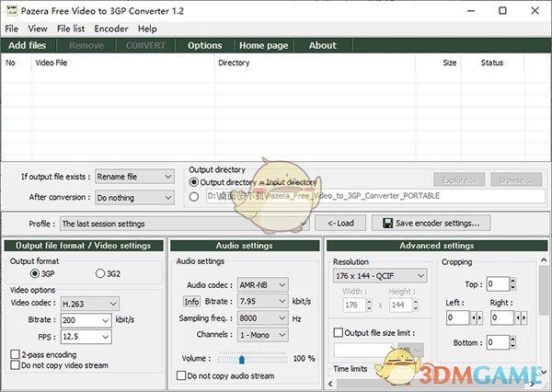Click the Browse button
Image resolution: width=552 pixels, height=392 pixels.
[x=516, y=180]
